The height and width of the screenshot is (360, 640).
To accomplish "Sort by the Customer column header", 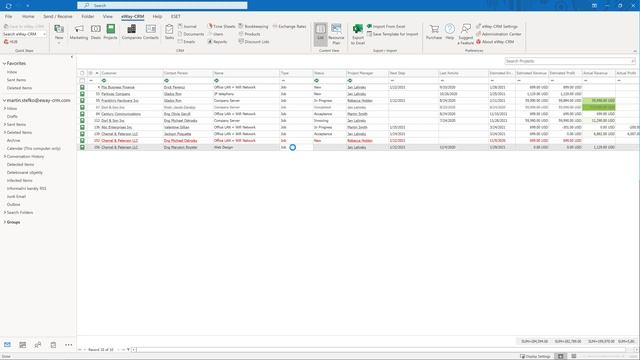I will (x=131, y=73).
